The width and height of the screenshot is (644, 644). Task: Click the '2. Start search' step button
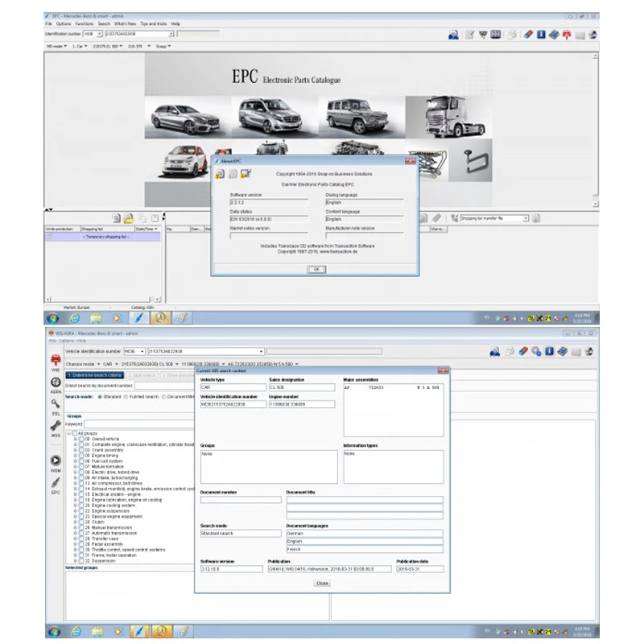[142, 375]
